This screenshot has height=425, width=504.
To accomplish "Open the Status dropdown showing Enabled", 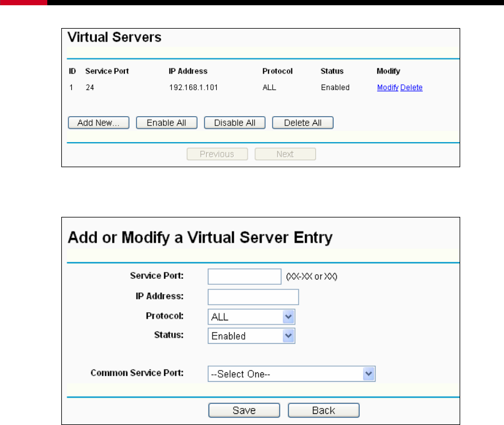I will pos(251,336).
